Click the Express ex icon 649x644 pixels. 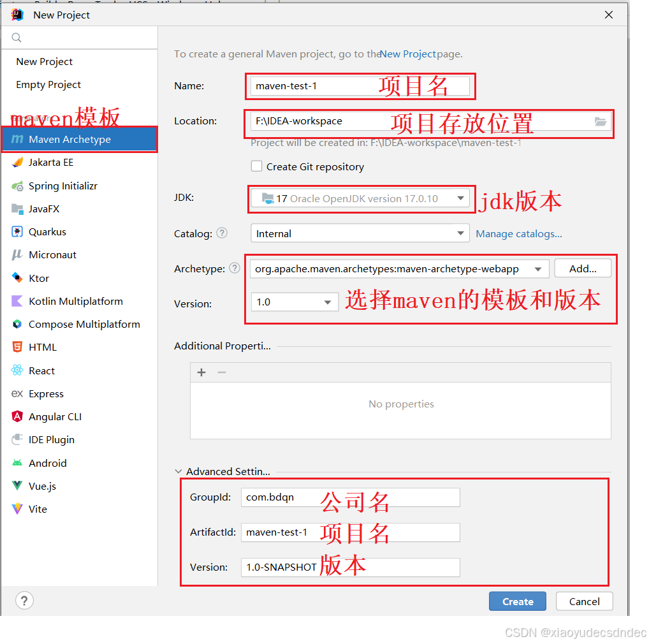coord(17,393)
